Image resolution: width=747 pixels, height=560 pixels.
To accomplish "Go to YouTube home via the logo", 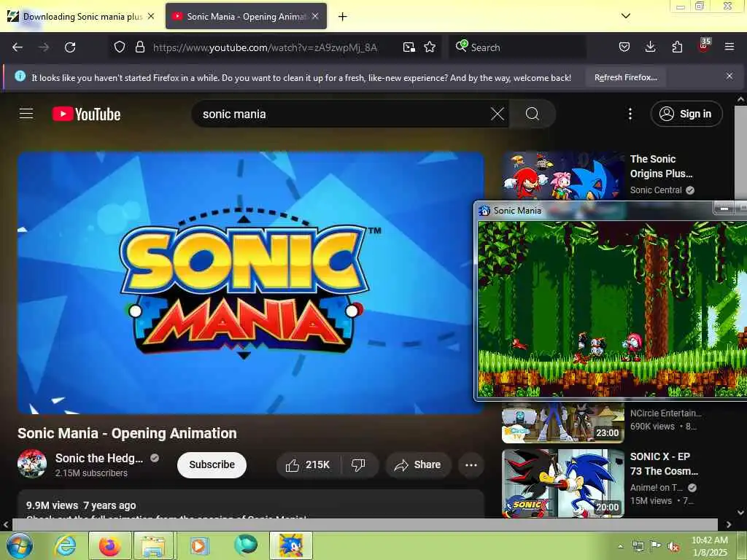I will coord(86,114).
